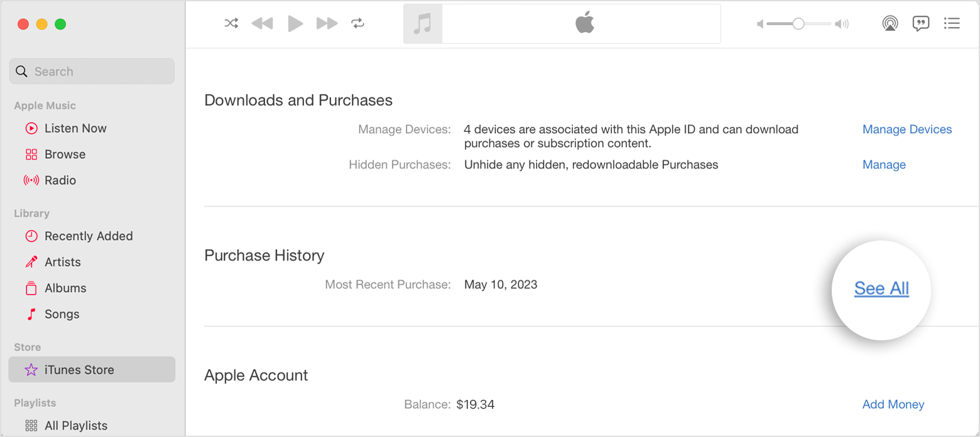Image resolution: width=980 pixels, height=437 pixels.
Task: Toggle shuffle playback mode
Action: pos(231,24)
